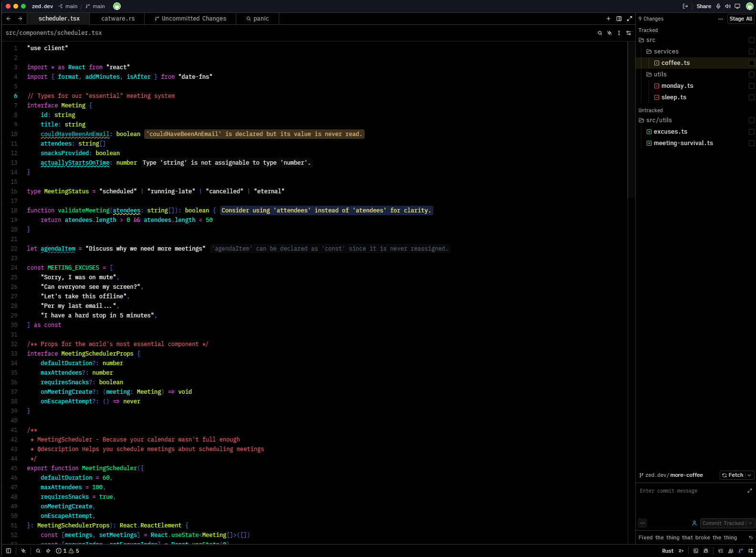
Task: Open the Fetch dropdown arrow
Action: [750, 475]
